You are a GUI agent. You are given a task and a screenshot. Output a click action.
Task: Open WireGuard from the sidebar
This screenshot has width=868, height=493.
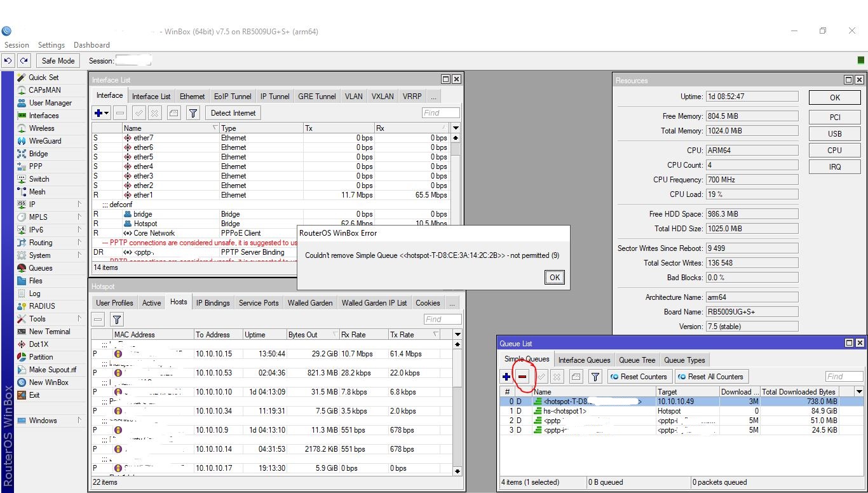point(44,141)
